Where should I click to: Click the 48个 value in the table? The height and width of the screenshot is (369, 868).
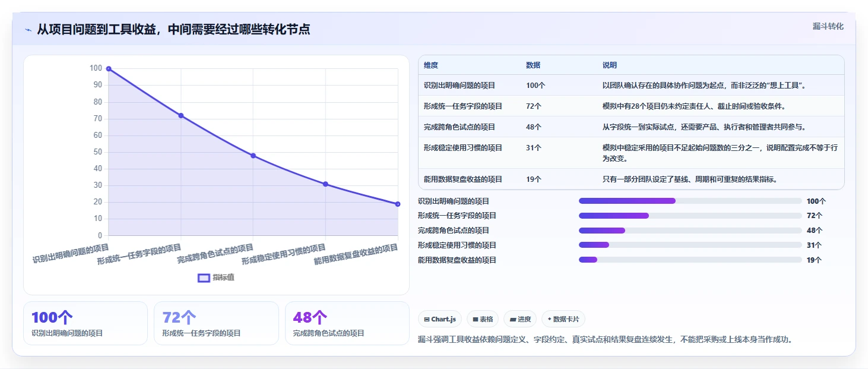click(x=534, y=127)
